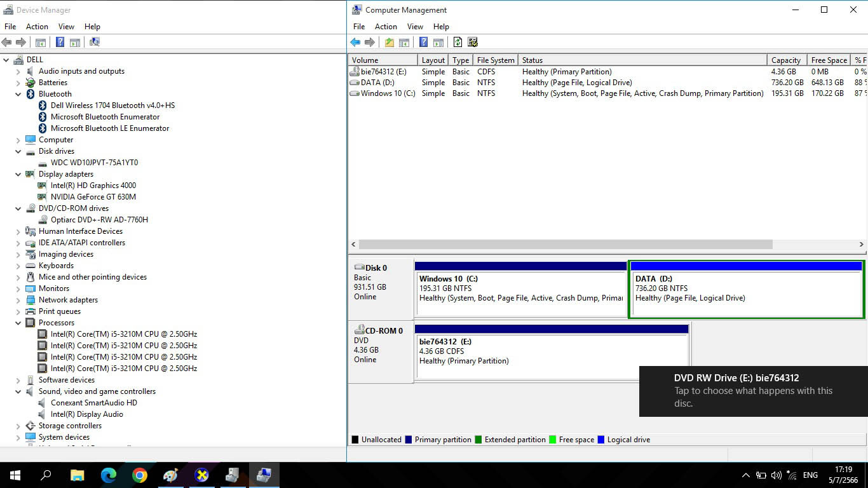Collapse Sound, video and game controllers
Viewport: 868px width, 488px height.
point(18,391)
